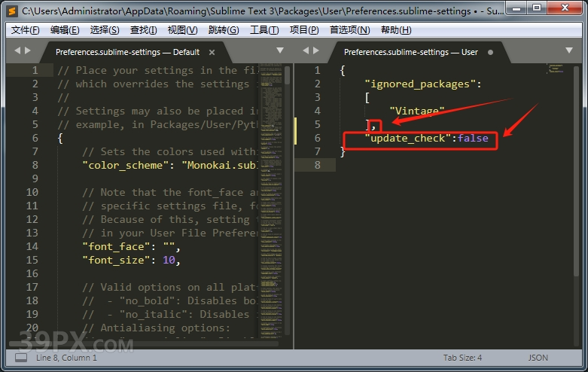Open the 项目(P) menu

[x=304, y=30]
